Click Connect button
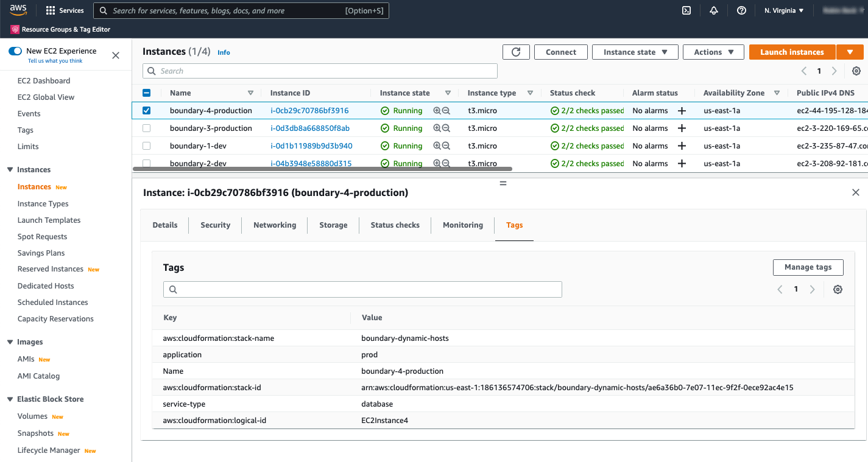 point(561,52)
